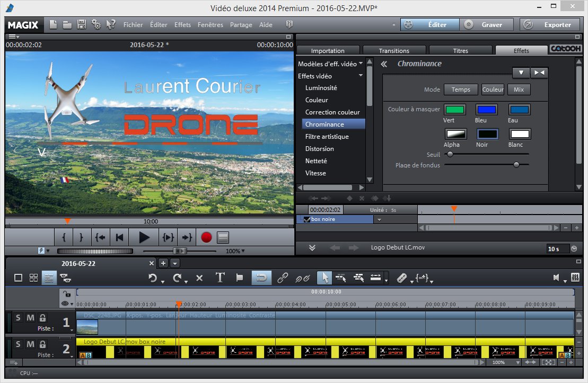The height and width of the screenshot is (383, 588).
Task: Select the Luminosité video effect
Action: [321, 88]
